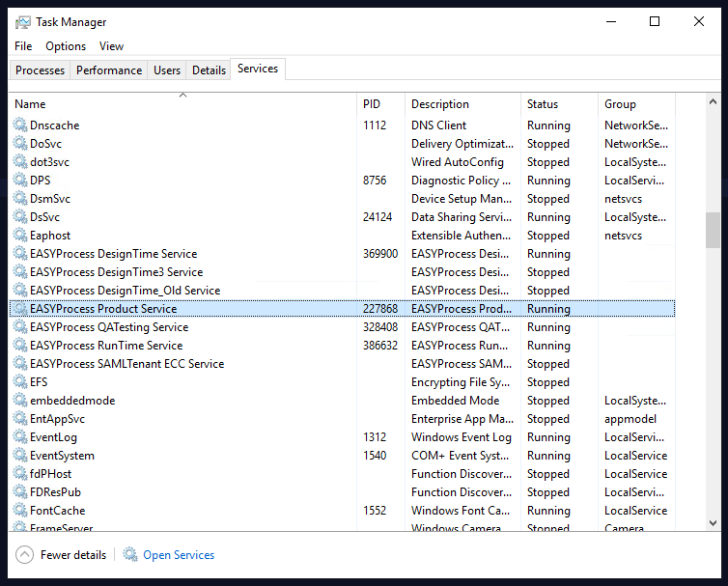Click PID 369900 of DesignTime Service
728x586 pixels.
pyautogui.click(x=380, y=254)
